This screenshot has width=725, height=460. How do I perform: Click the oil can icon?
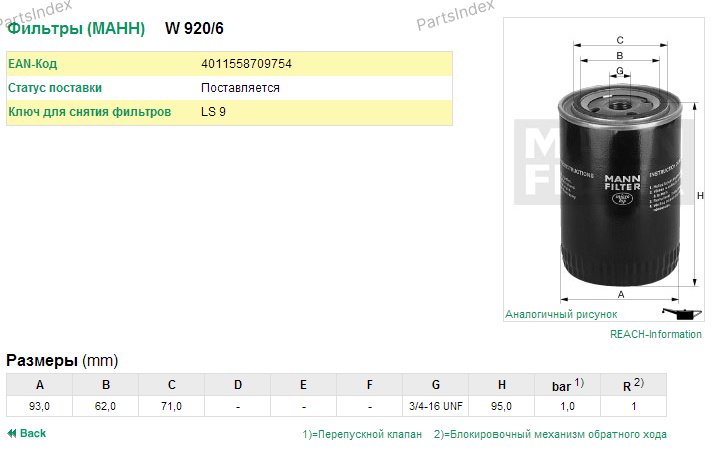[682, 313]
